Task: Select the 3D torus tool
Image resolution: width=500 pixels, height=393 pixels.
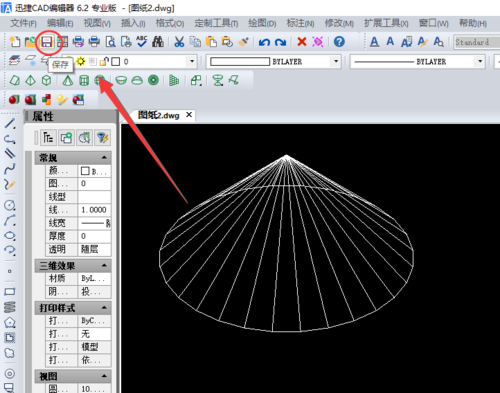Action: (x=153, y=80)
